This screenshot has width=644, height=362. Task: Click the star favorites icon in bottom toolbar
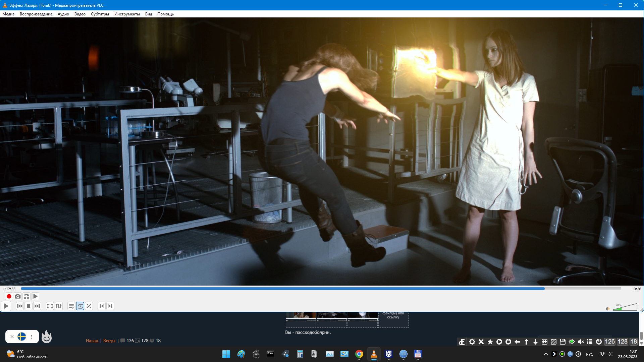pyautogui.click(x=490, y=342)
